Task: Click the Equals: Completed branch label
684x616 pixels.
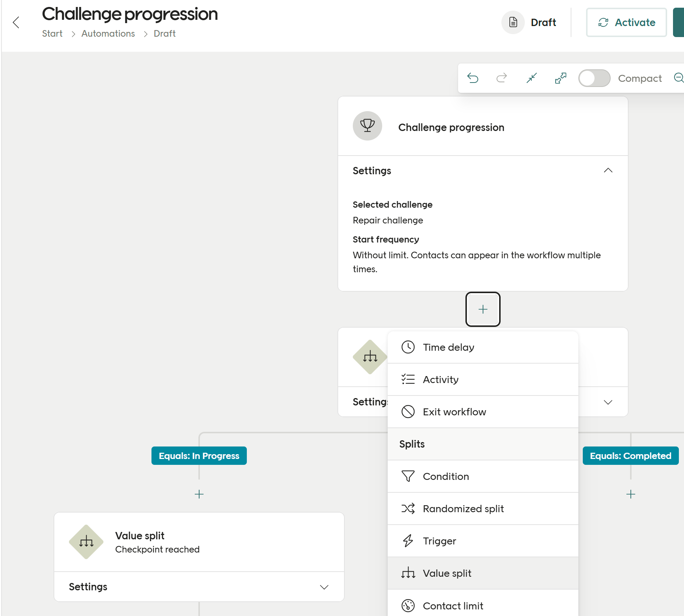Action: click(x=630, y=456)
